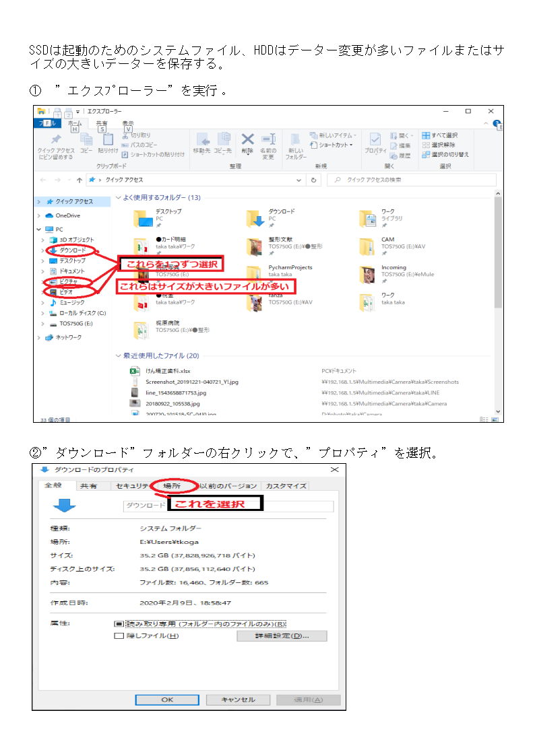Collapse よく使用するフォルダー (13) section
Image resolution: width=535 pixels, height=756 pixels.
click(118, 197)
